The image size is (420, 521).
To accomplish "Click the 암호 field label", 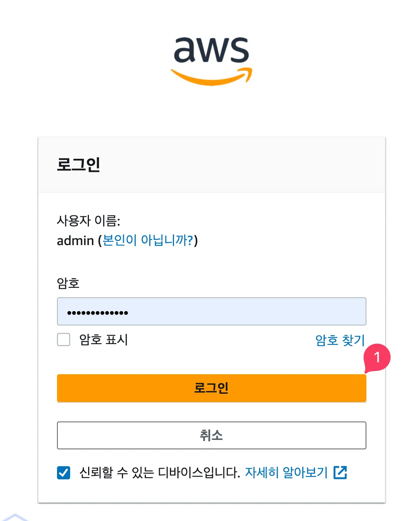I will (68, 283).
